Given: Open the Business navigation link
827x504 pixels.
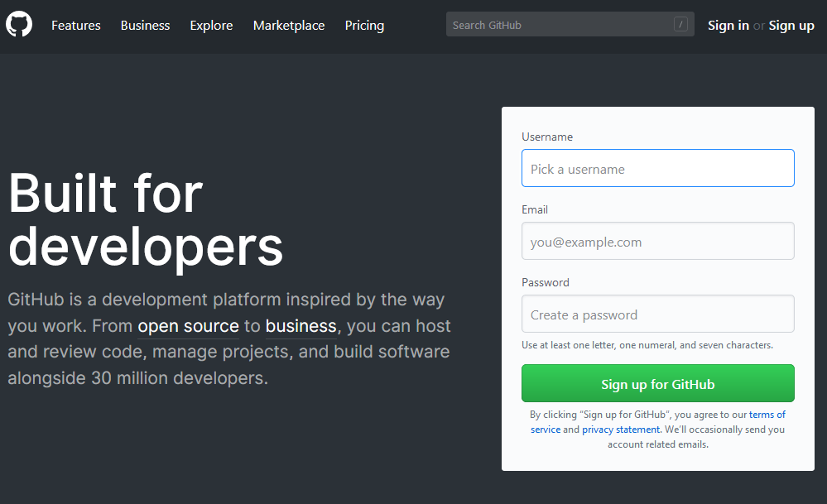Looking at the screenshot, I should pos(145,26).
